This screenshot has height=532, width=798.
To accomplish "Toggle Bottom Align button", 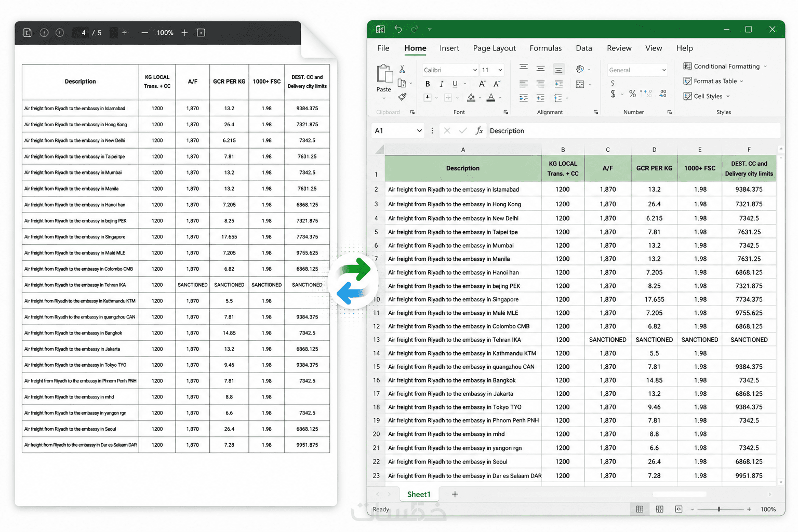I will 558,69.
